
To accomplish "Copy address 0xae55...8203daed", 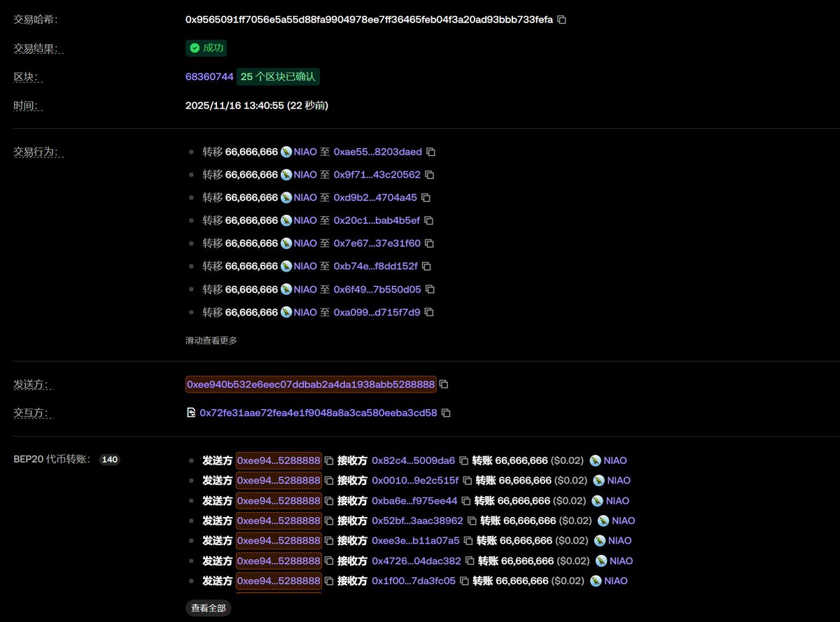I will click(431, 152).
